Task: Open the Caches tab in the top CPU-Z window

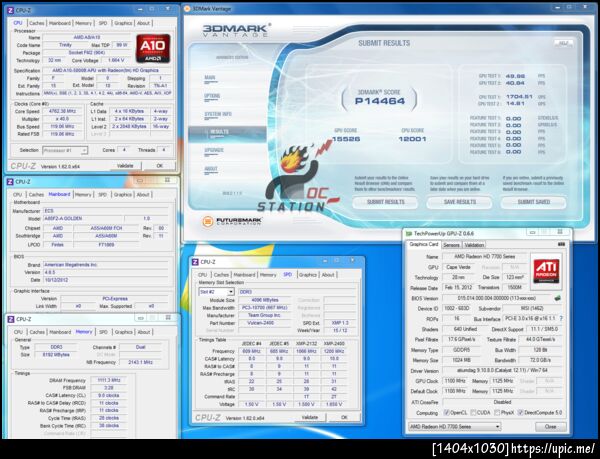Action: pyautogui.click(x=37, y=23)
